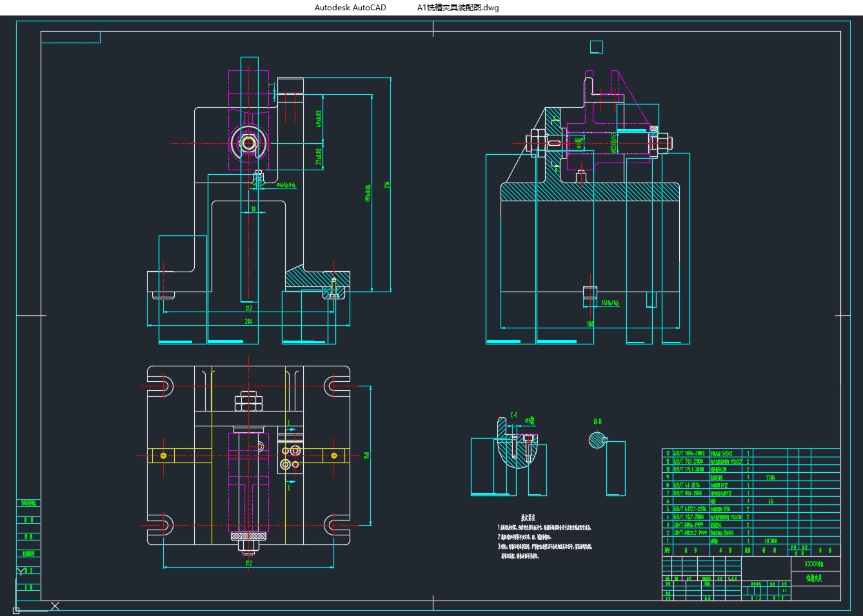
Task: Select the 148 dimension on the plan view
Action: (x=367, y=455)
